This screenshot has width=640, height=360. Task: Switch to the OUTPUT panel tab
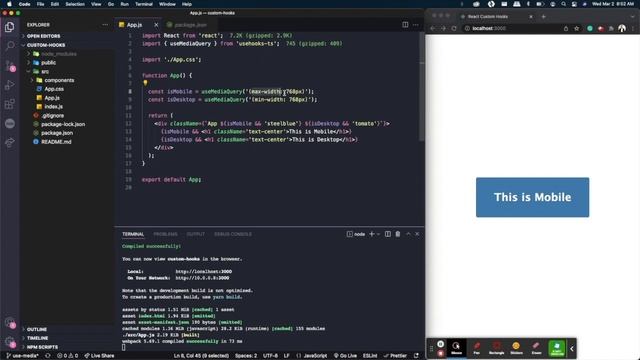pos(196,234)
